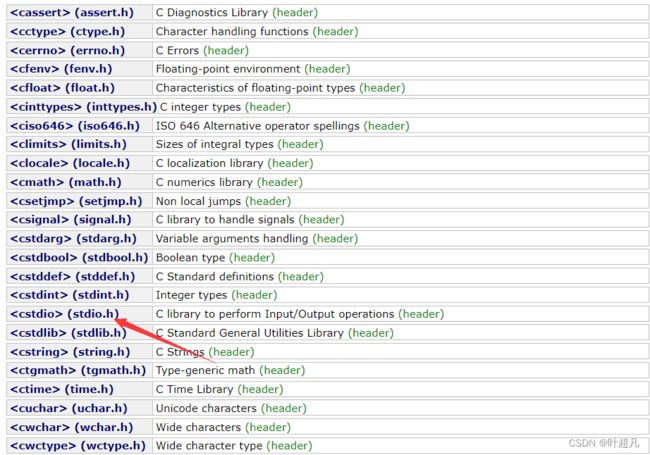Open the <csetjmp> (setjmp.h) link

(76, 201)
